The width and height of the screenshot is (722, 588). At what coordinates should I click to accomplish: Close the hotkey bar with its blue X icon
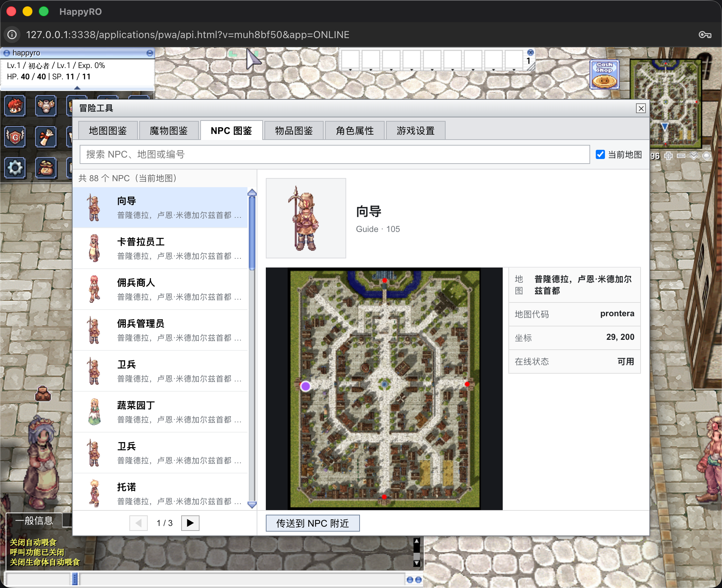tap(531, 53)
